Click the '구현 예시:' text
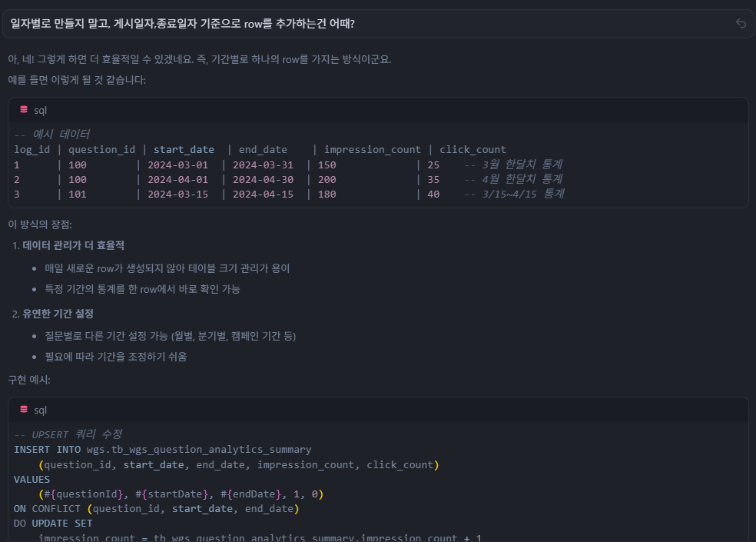Viewport: 756px width, 542px height. [29, 380]
